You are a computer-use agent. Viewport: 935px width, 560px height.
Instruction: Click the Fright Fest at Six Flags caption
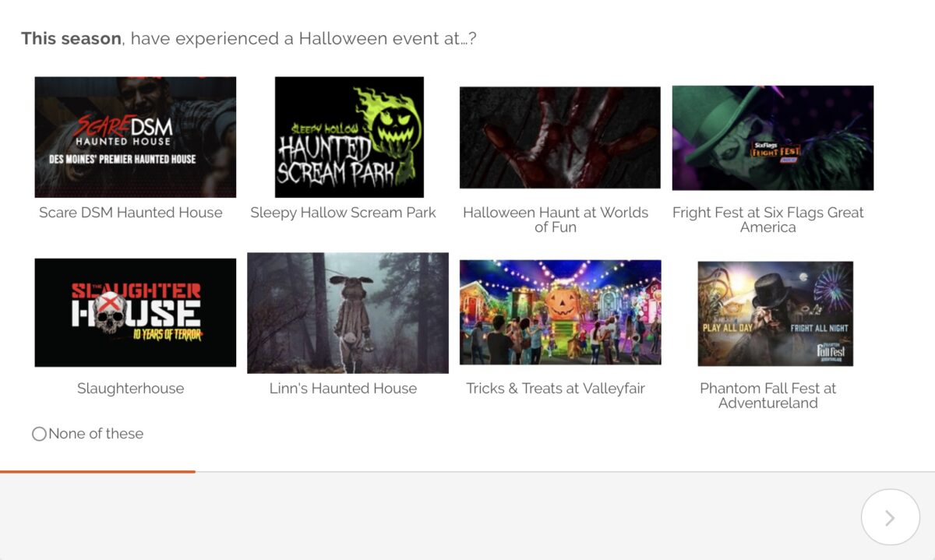point(768,220)
